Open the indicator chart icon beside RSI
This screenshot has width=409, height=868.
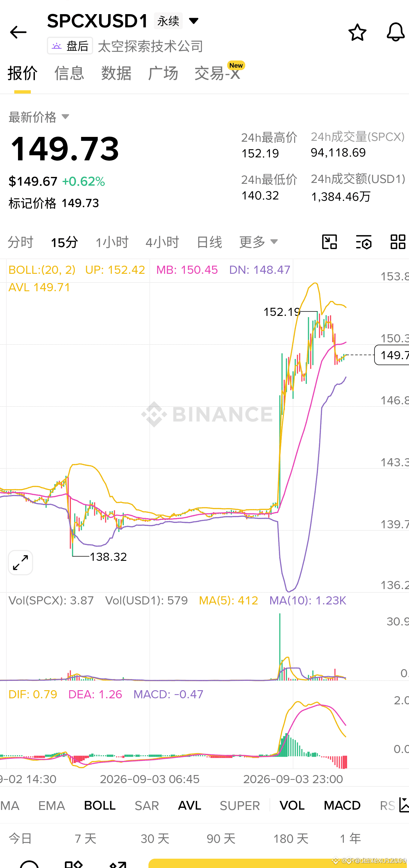click(404, 805)
